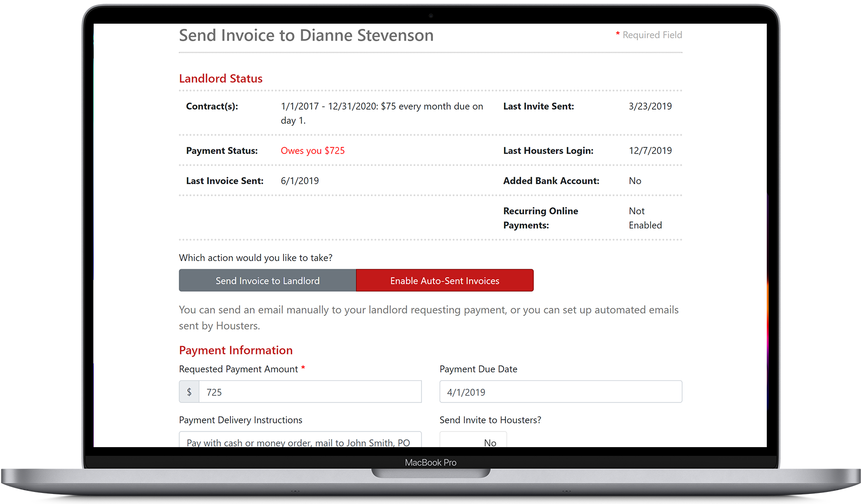Image resolution: width=866 pixels, height=504 pixels.
Task: Select the Send Invoice to Landlord action
Action: [267, 280]
